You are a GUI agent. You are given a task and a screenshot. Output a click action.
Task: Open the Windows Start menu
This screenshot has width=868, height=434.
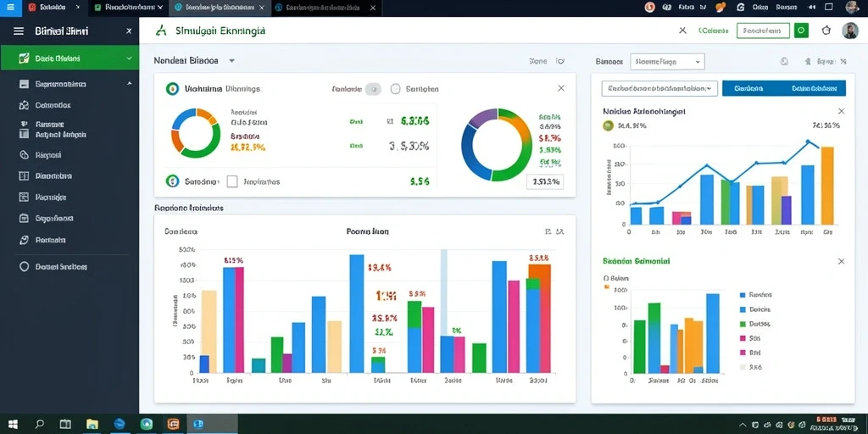[x=12, y=424]
